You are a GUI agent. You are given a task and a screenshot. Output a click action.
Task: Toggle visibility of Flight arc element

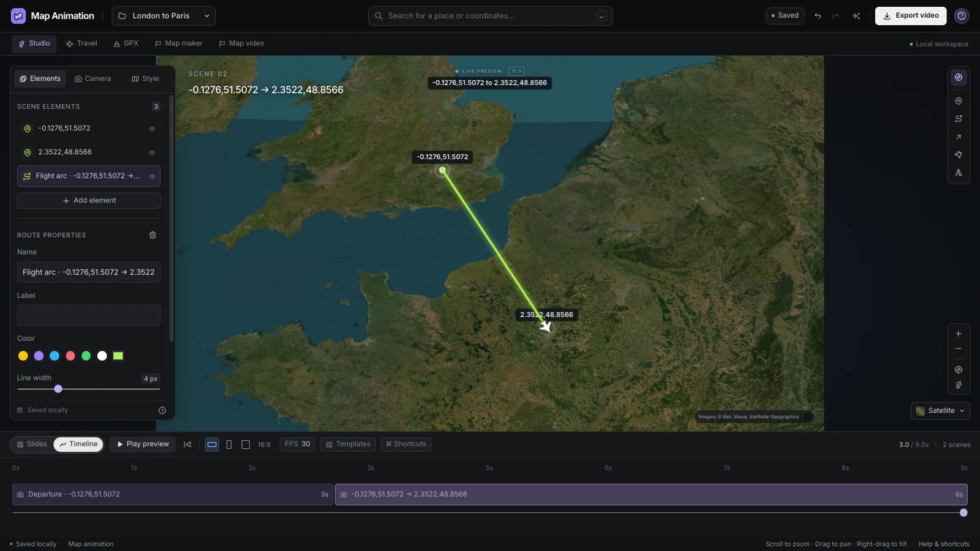click(152, 176)
